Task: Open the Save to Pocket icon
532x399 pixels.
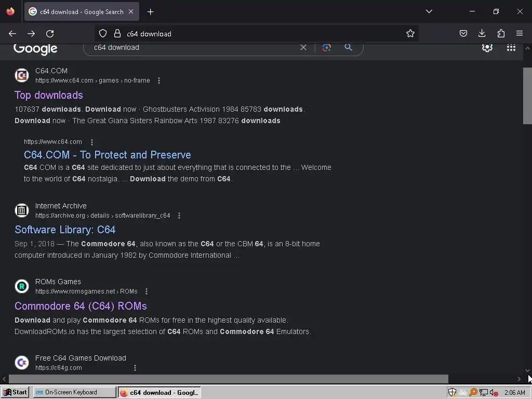Action: coord(463,33)
